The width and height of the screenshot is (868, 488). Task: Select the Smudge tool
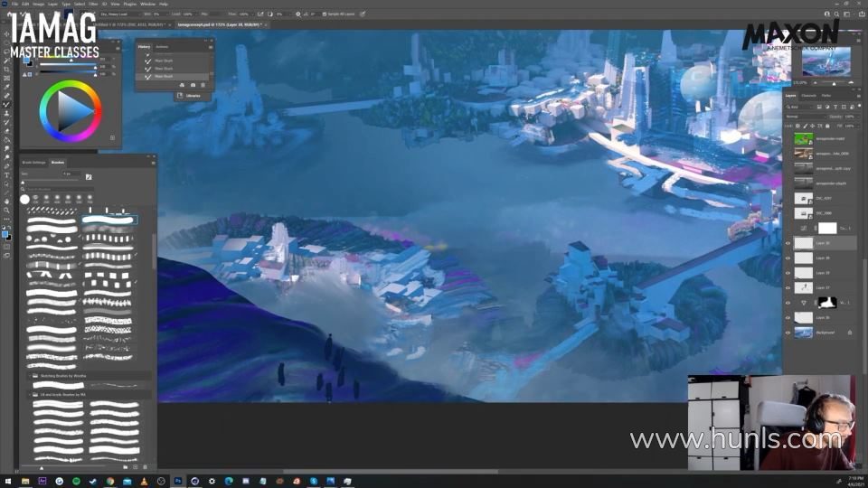tap(6, 149)
